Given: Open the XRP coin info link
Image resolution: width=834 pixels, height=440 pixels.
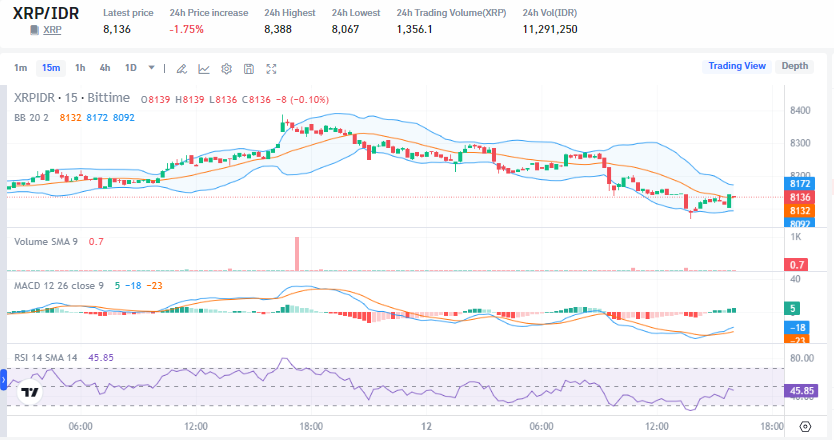Looking at the screenshot, I should pyautogui.click(x=52, y=30).
